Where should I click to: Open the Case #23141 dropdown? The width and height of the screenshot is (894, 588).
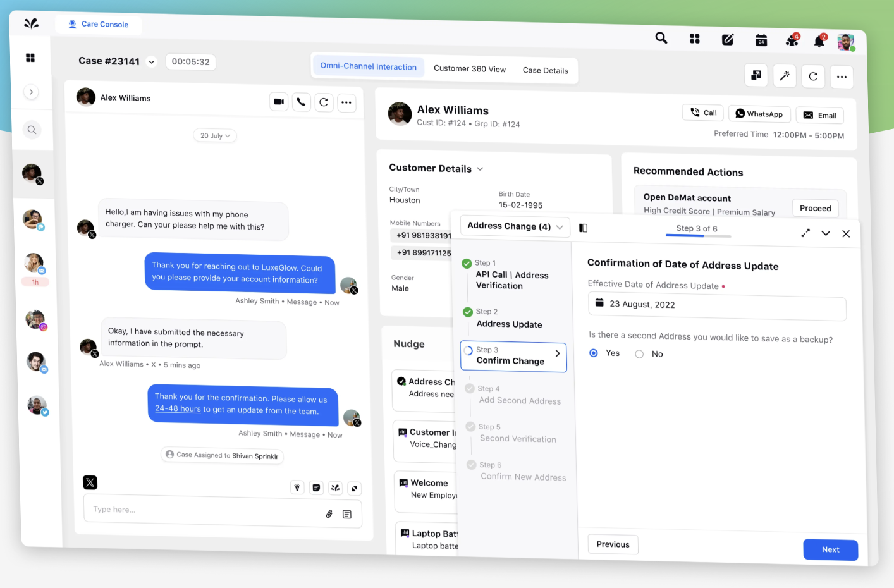coord(151,62)
